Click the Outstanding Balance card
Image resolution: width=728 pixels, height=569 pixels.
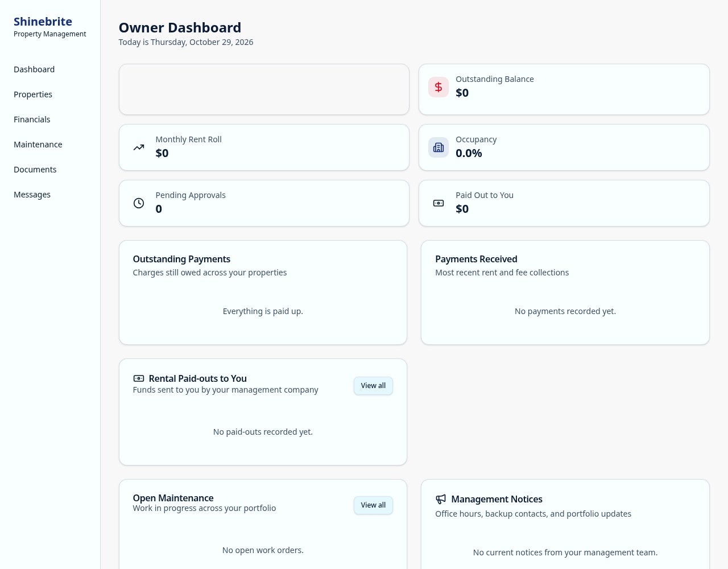(564, 89)
